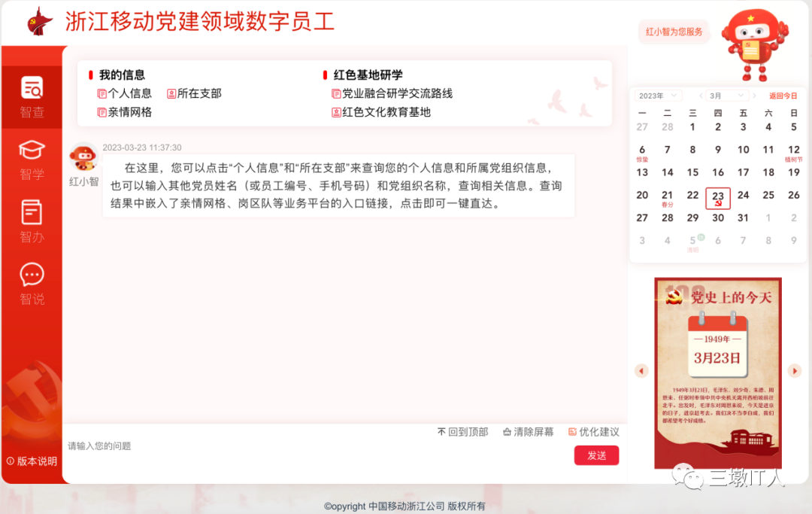The width and height of the screenshot is (812, 514).
Task: Open the 智学 graduation cap icon
Action: click(32, 151)
